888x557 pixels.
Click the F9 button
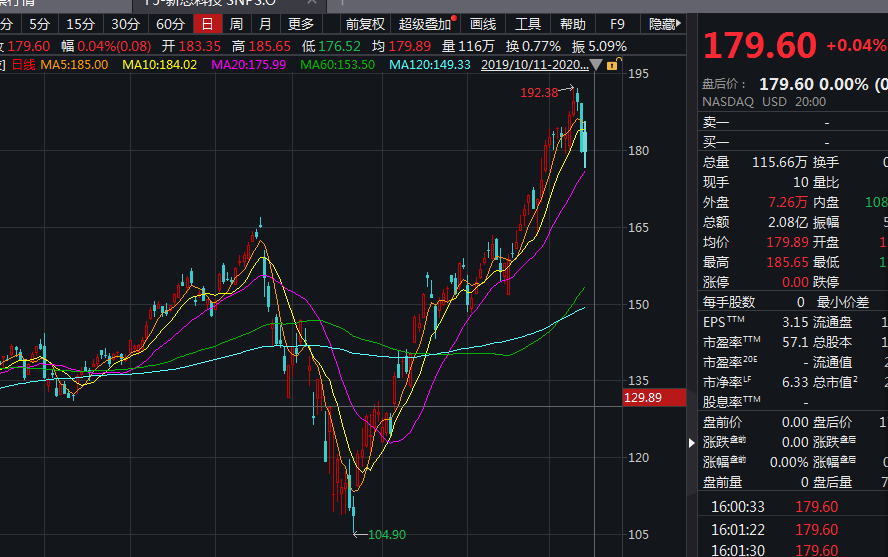[617, 24]
